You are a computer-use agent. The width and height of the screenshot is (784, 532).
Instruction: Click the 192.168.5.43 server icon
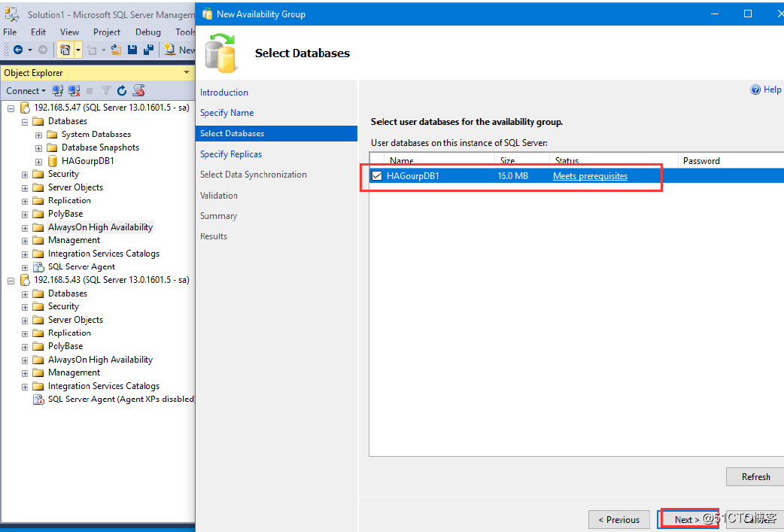click(x=25, y=280)
